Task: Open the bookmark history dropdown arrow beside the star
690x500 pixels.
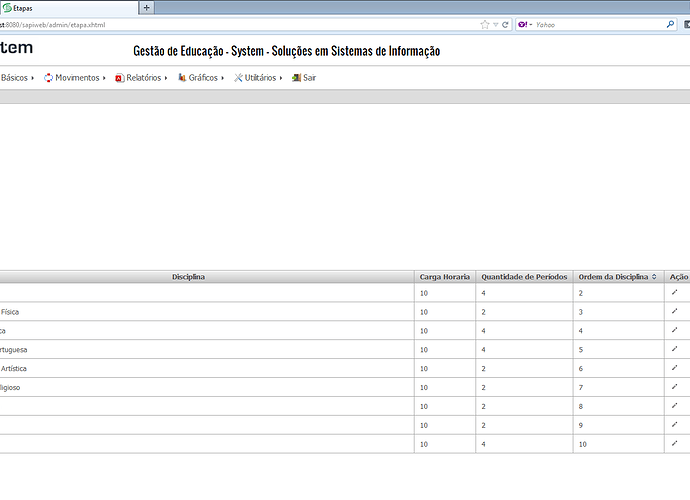Action: (495, 25)
